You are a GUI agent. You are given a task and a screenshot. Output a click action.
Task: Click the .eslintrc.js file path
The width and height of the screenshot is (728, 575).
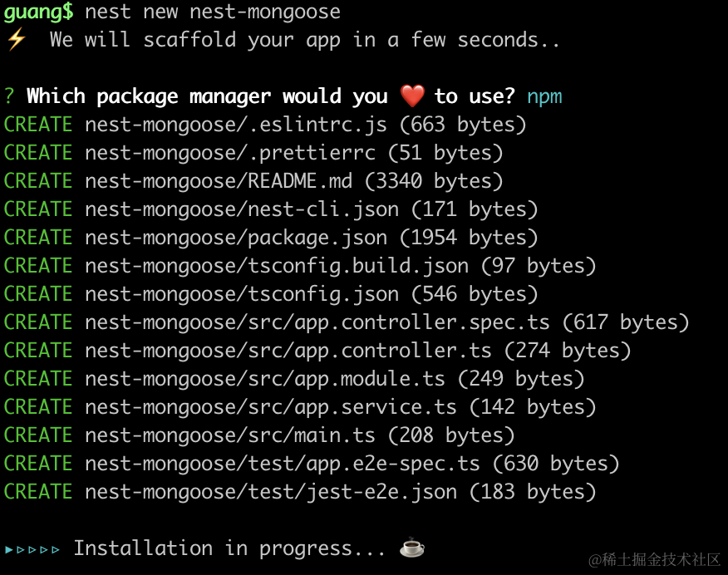(x=236, y=125)
